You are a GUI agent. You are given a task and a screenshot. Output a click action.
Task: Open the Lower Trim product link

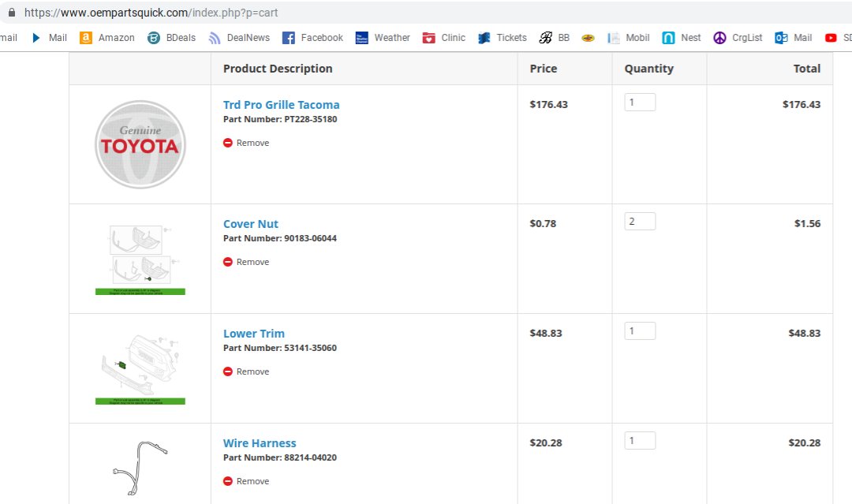(254, 334)
